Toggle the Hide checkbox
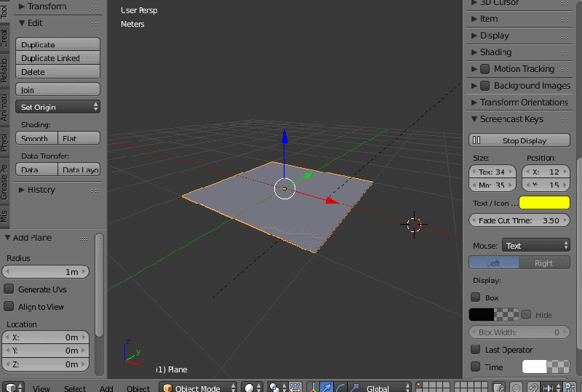582x392 pixels. click(526, 314)
